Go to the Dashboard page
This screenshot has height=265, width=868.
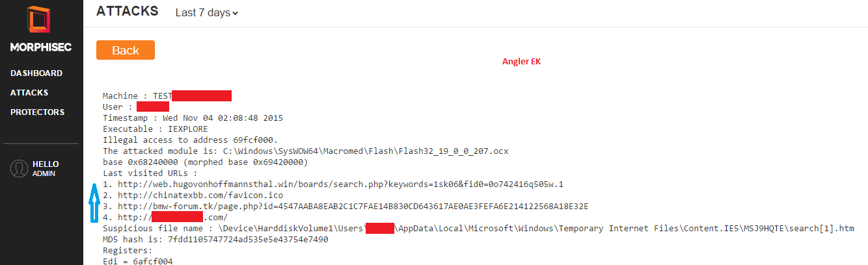(x=36, y=73)
